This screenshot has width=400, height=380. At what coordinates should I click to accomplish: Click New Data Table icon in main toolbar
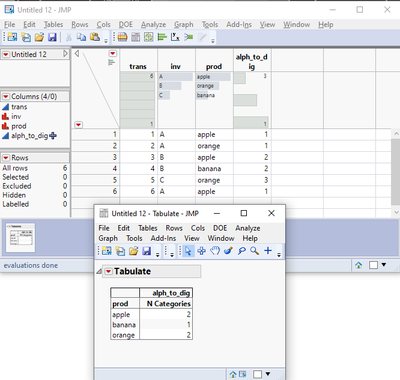tap(12, 37)
